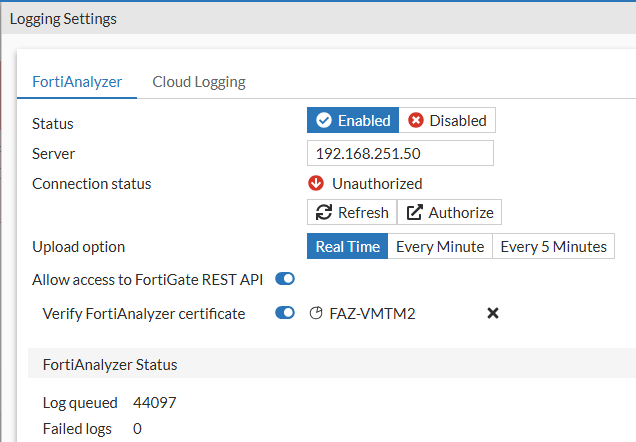Image resolution: width=636 pixels, height=442 pixels.
Task: Click the Logging Settings title
Action: coord(63,19)
